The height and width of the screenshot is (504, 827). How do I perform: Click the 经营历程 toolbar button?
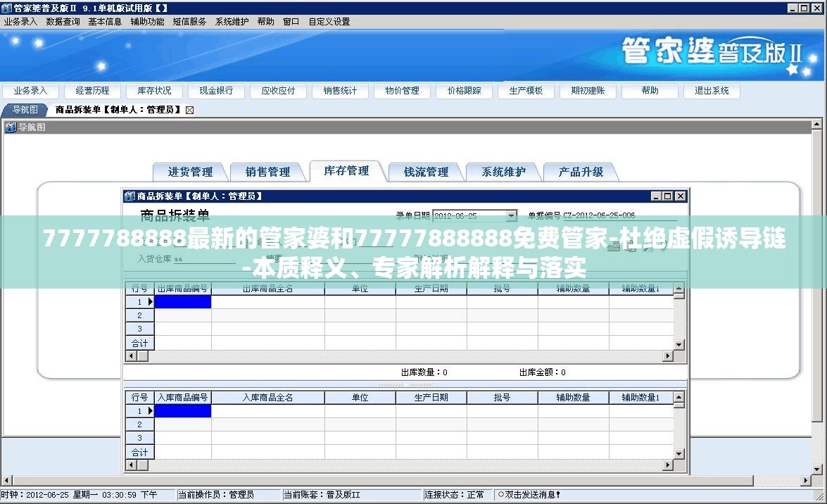point(92,91)
